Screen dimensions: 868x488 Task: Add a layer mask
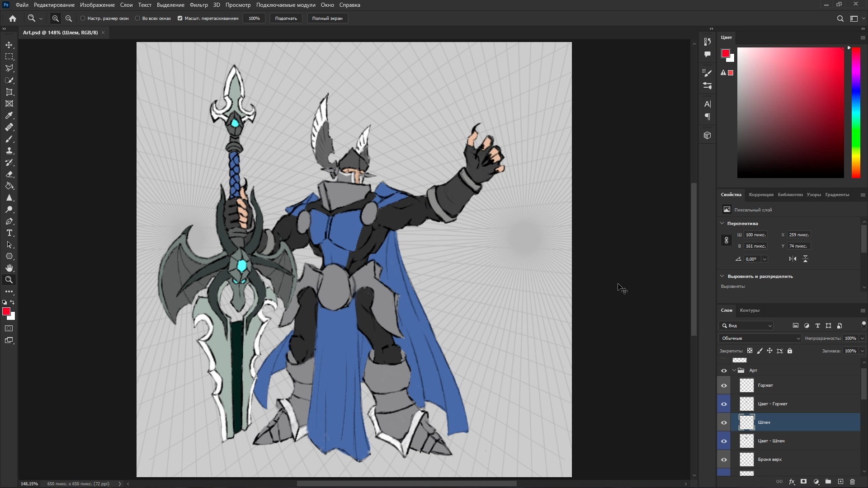(x=804, y=482)
